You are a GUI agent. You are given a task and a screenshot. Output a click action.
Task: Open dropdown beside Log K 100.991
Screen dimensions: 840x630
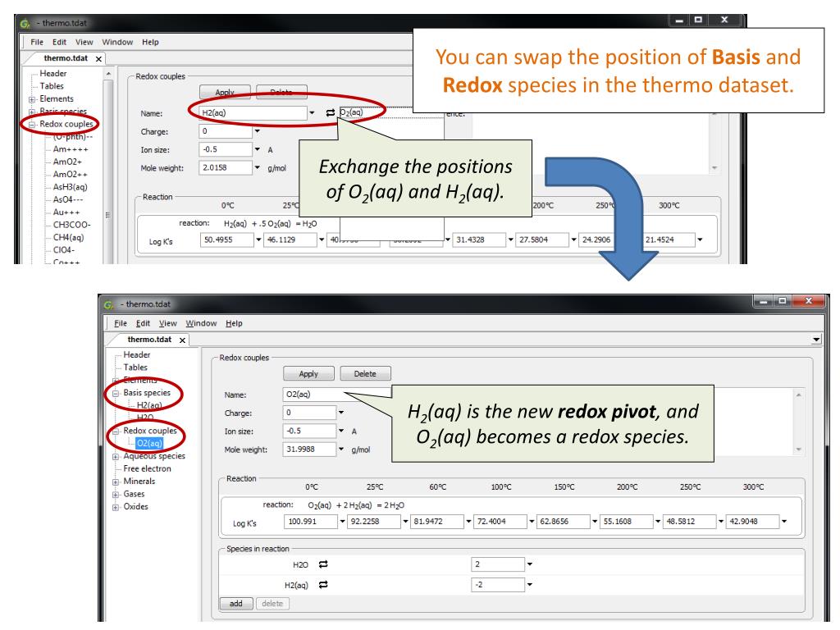coord(342,521)
